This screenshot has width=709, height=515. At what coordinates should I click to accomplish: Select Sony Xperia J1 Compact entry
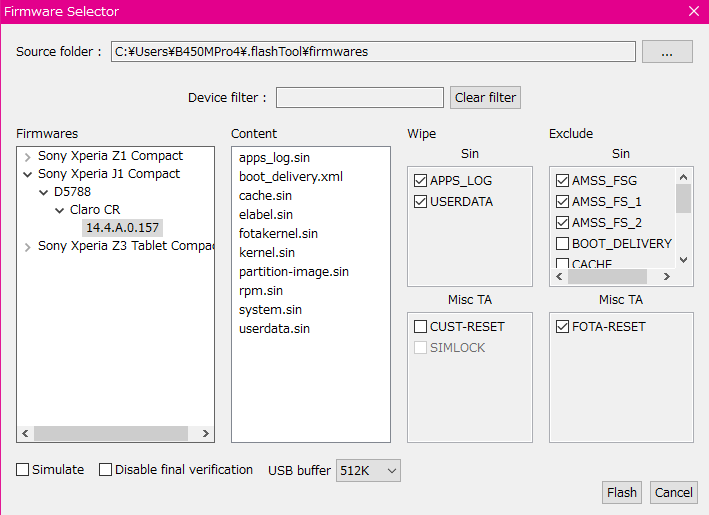coord(109,174)
